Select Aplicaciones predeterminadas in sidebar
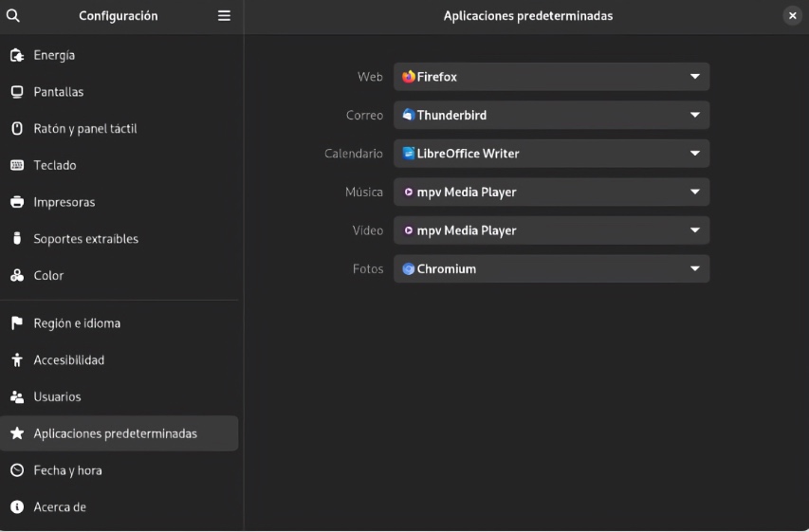 (120, 433)
